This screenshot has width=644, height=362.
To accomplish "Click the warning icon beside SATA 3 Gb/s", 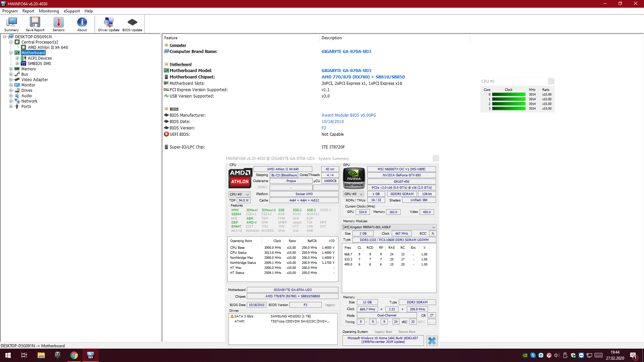I will point(232,316).
